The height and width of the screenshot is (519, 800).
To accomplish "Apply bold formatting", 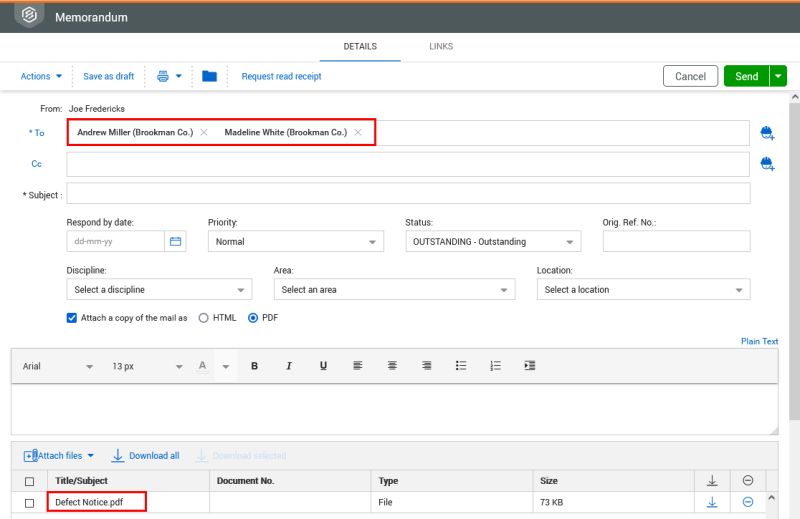I will click(x=254, y=366).
